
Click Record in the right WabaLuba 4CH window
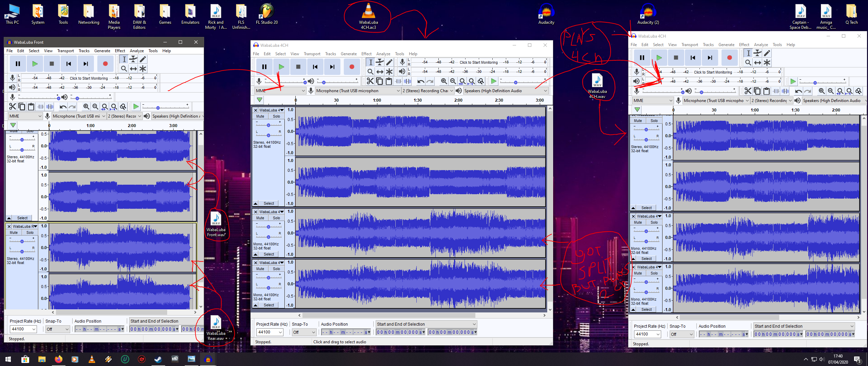[729, 58]
